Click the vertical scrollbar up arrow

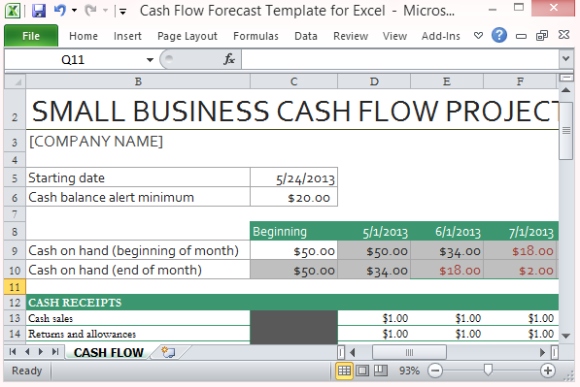[x=566, y=90]
